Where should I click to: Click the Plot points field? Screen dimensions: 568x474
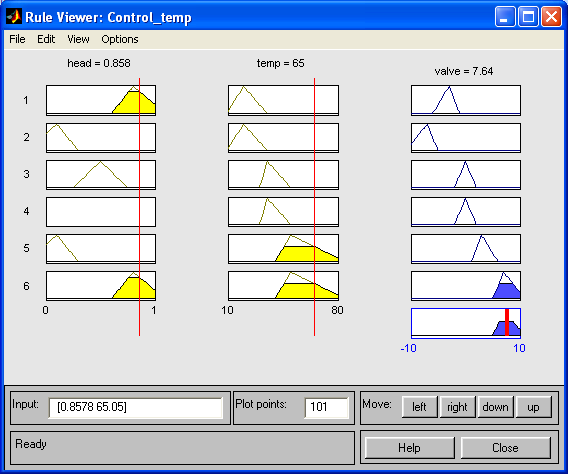tap(326, 407)
